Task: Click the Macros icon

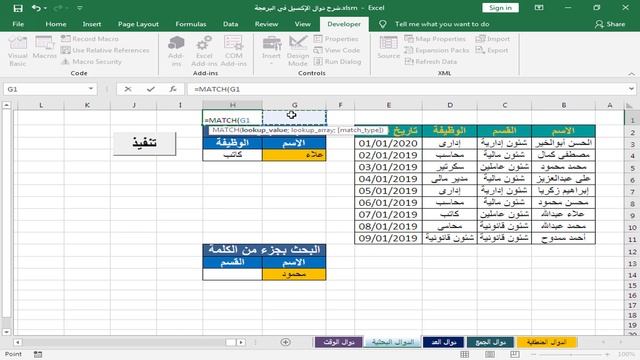Action: pyautogui.click(x=44, y=48)
